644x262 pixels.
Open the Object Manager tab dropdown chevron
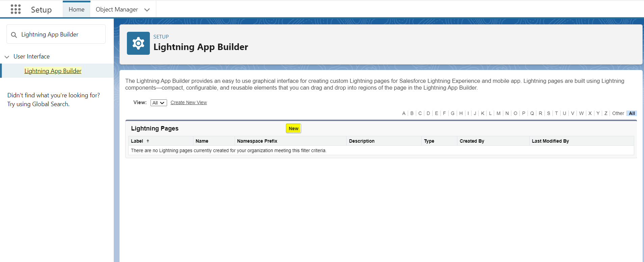tap(147, 10)
